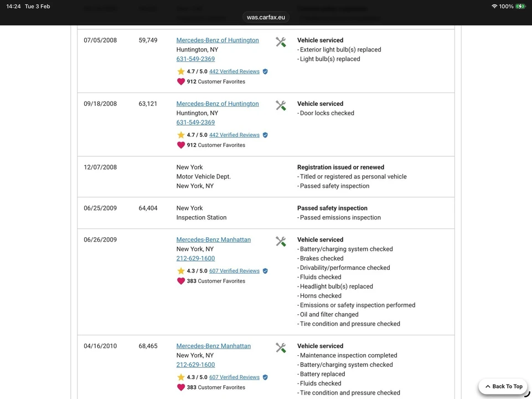Click verified shield badge in 04/16/2010 row

click(265, 377)
